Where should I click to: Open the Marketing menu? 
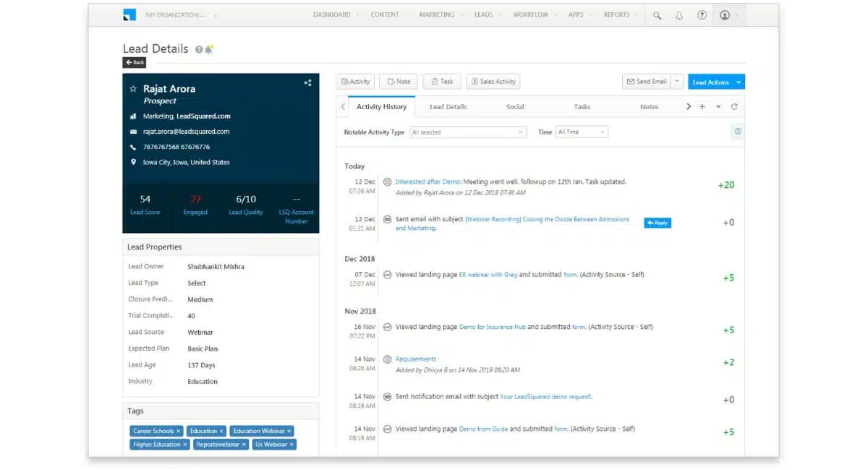[441, 14]
